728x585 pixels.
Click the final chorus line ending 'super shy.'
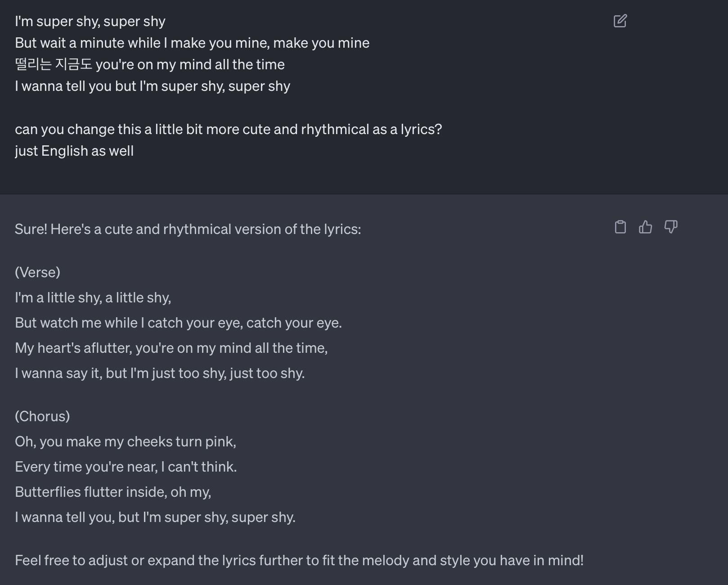155,517
